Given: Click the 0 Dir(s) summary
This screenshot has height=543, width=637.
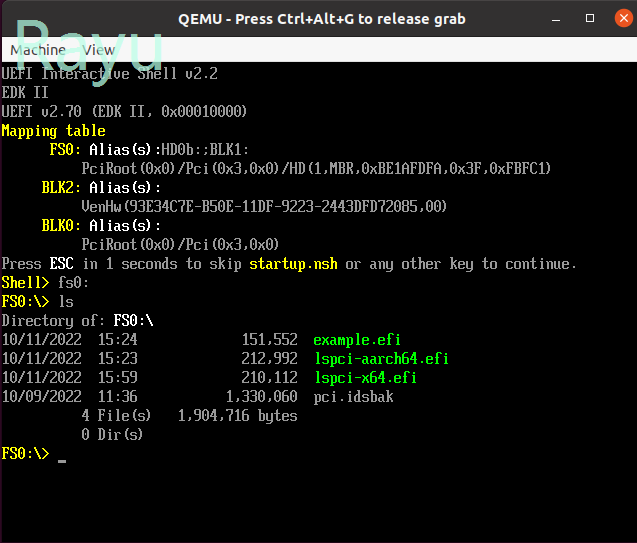Looking at the screenshot, I should 112,435.
